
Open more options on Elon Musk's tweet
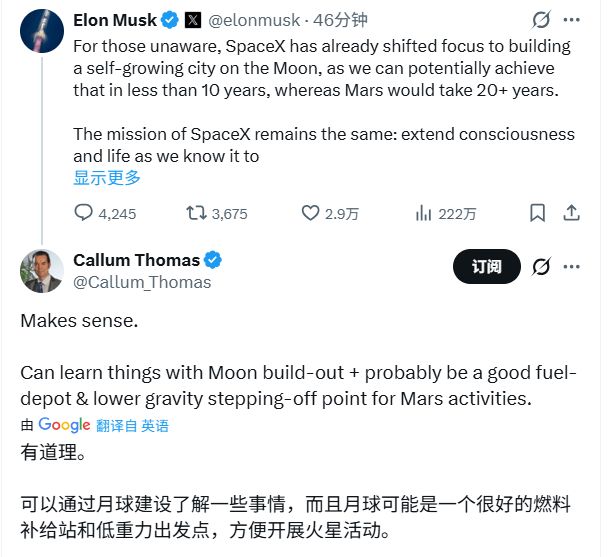tap(572, 20)
